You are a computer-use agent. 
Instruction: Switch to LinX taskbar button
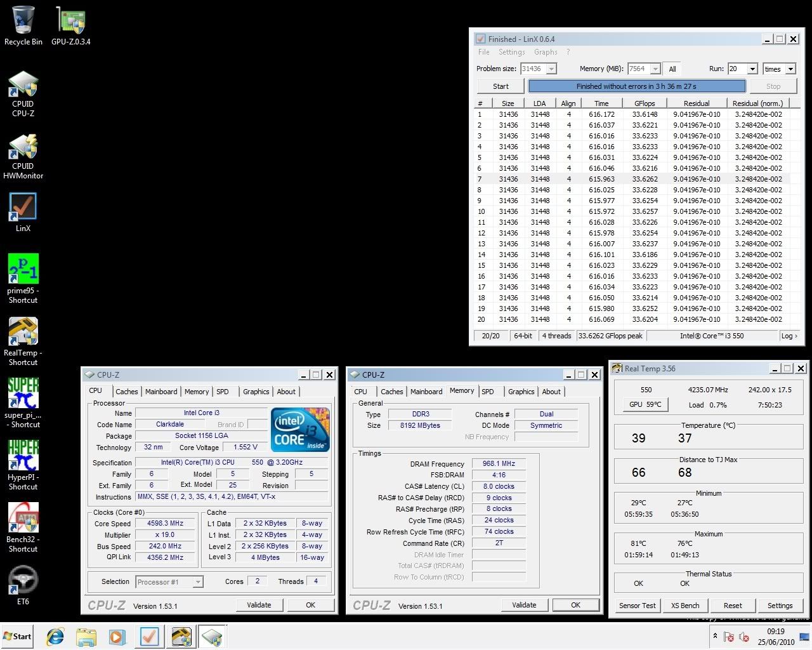pyautogui.click(x=150, y=637)
